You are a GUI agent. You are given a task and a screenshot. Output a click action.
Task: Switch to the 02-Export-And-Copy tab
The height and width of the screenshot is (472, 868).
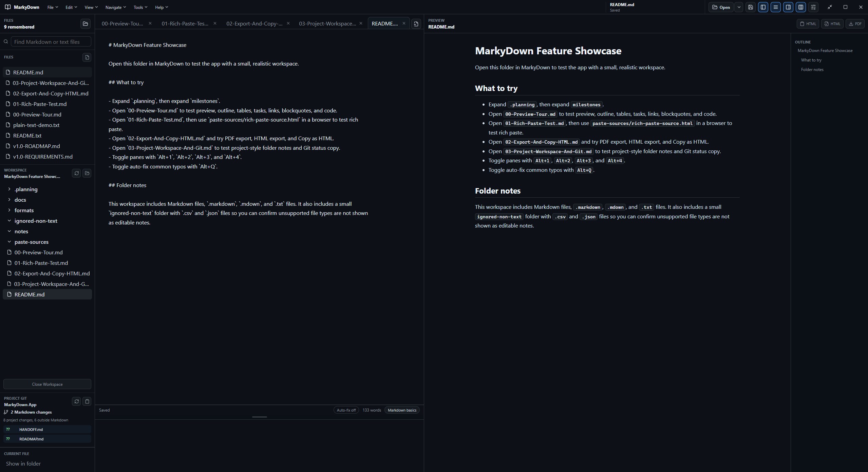[x=254, y=23]
